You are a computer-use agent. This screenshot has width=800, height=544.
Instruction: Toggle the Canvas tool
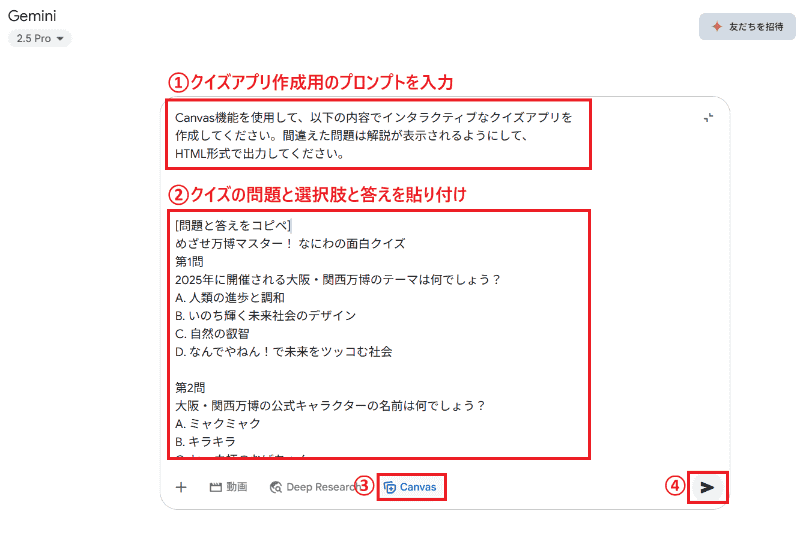tap(410, 487)
